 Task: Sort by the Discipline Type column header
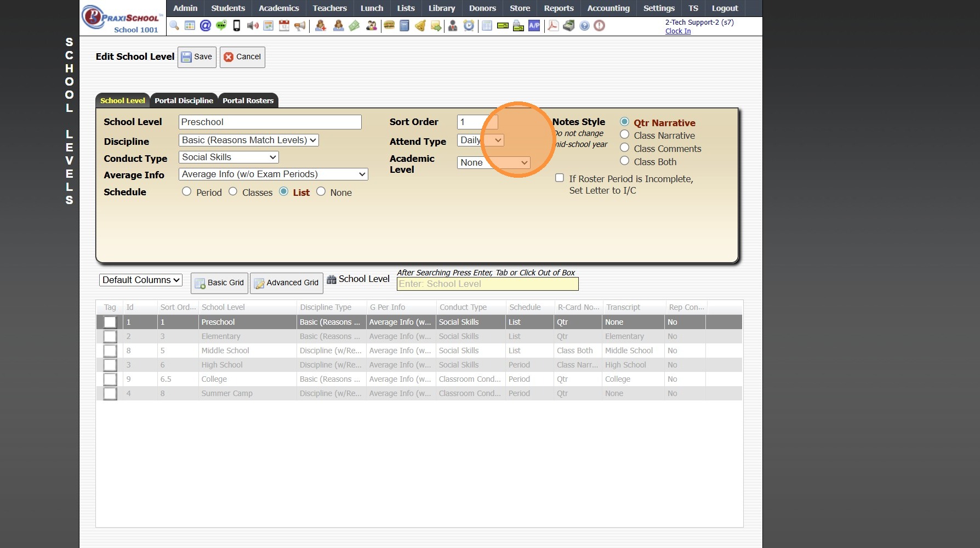331,307
